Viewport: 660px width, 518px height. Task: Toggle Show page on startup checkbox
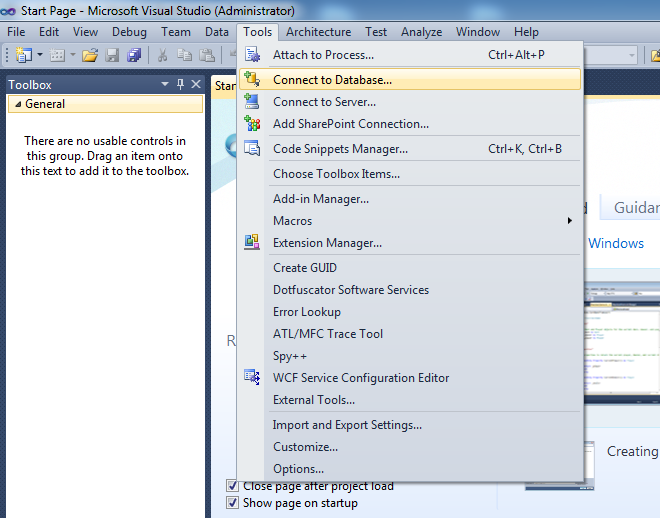(232, 502)
